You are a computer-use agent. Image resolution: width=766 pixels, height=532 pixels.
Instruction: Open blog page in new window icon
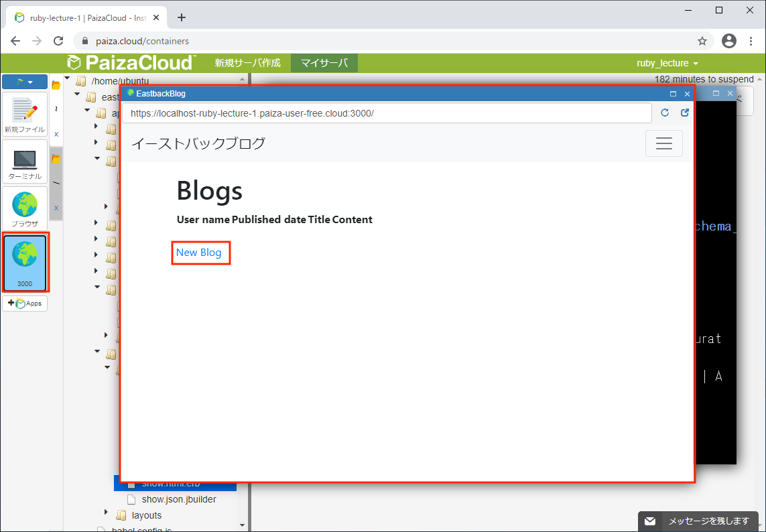coord(685,113)
